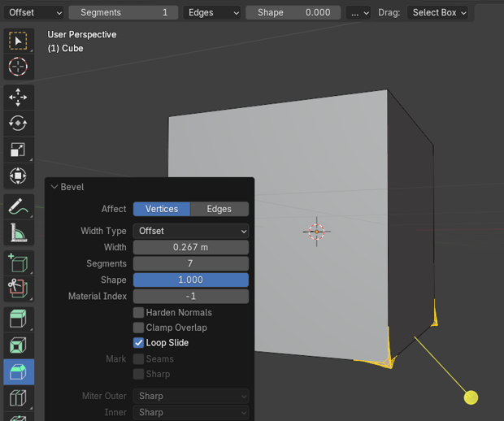Image resolution: width=504 pixels, height=421 pixels.
Task: Select the Move tool
Action: point(18,98)
